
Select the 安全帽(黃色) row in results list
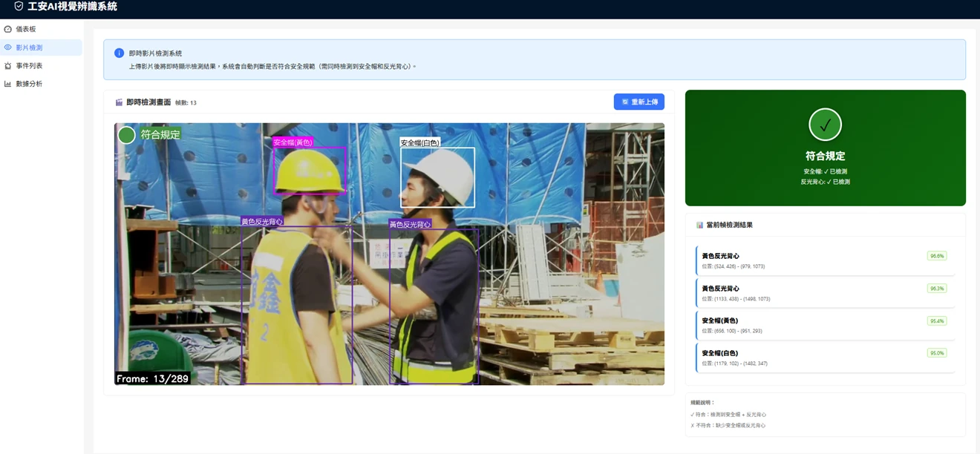click(825, 326)
